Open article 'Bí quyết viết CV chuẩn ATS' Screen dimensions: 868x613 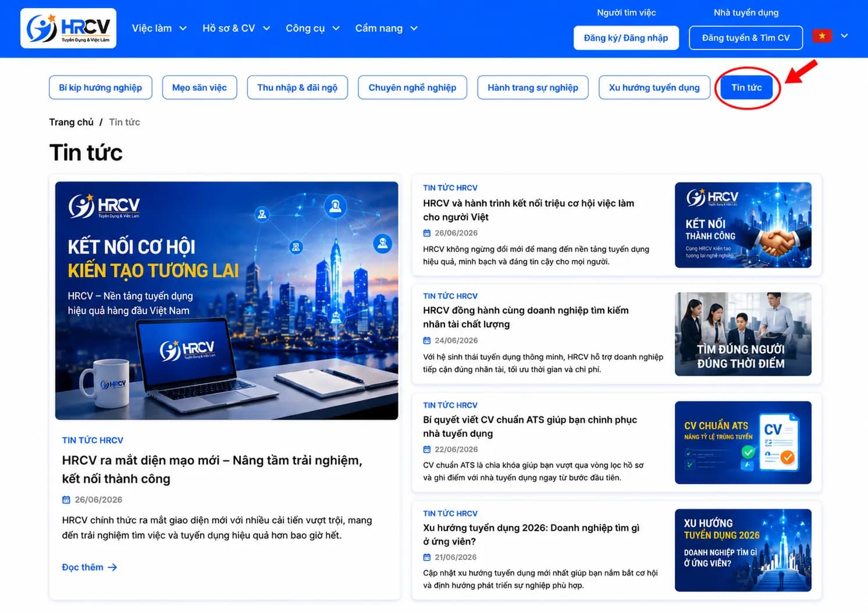(530, 426)
